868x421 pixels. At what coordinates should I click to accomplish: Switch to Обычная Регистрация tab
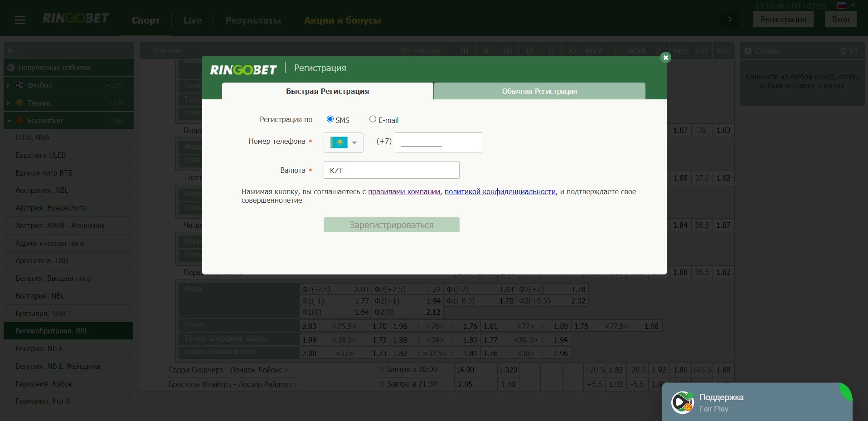(539, 91)
